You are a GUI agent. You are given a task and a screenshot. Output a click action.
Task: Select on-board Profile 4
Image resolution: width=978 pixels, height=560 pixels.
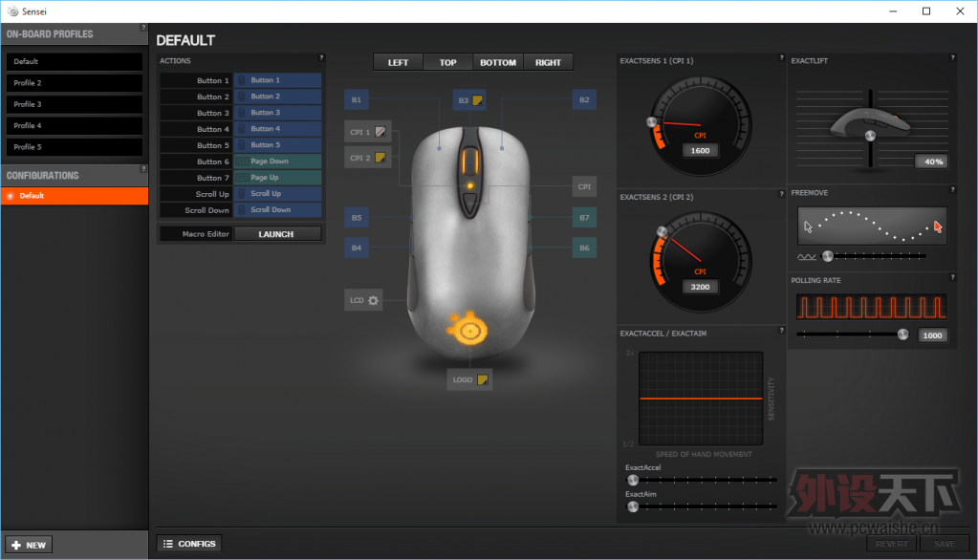coord(75,125)
